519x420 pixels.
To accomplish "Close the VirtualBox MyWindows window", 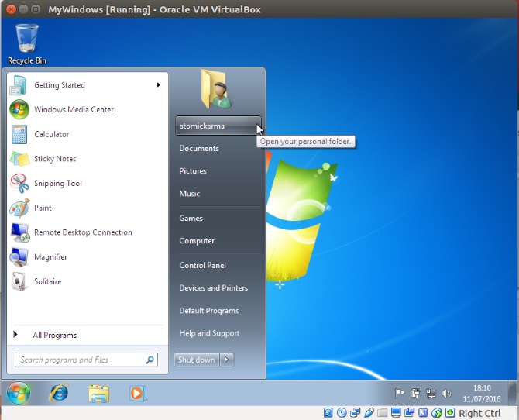I will coord(11,9).
